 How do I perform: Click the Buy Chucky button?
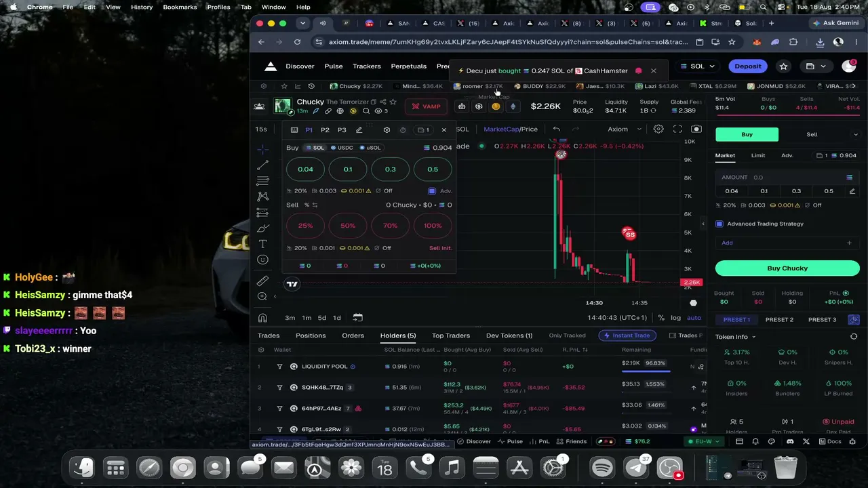pos(787,268)
